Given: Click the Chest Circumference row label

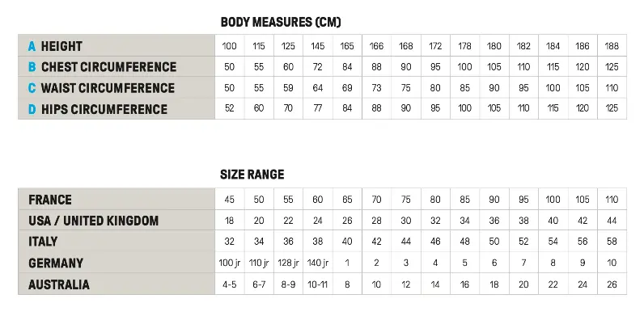Looking at the screenshot, I should tap(109, 67).
